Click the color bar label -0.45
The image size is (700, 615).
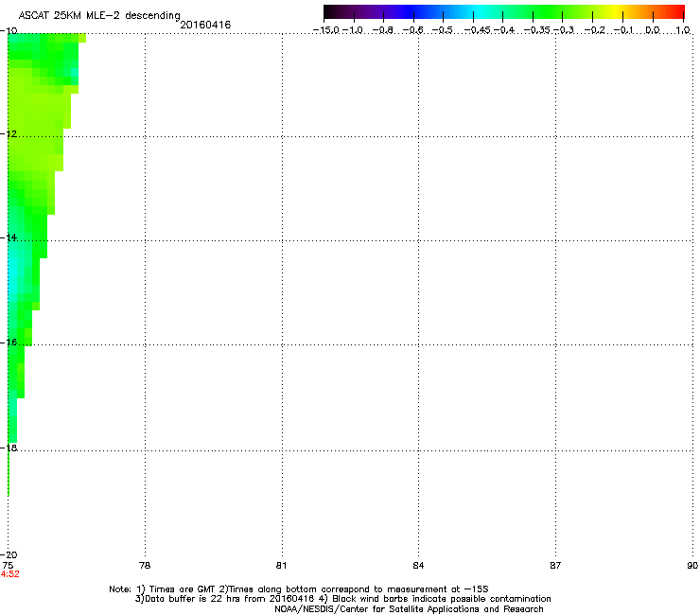coord(477,30)
